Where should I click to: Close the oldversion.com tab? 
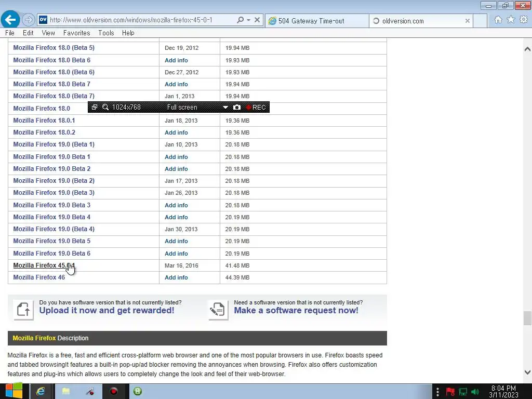(x=467, y=21)
